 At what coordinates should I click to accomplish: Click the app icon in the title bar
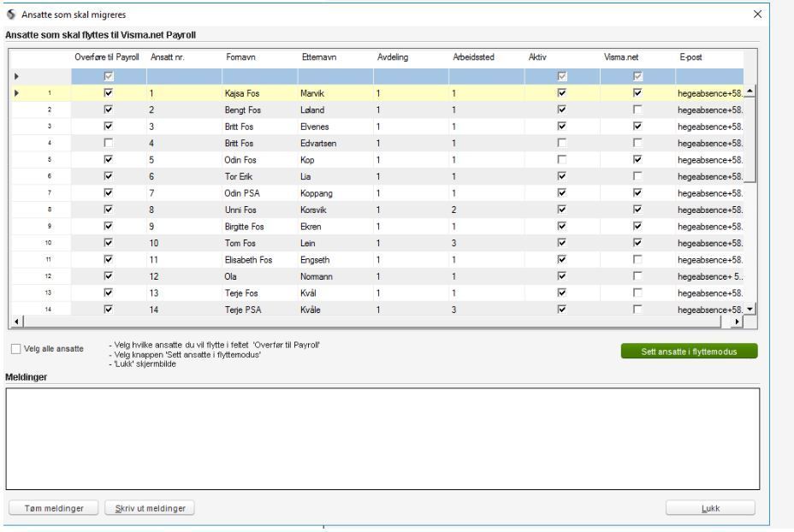[x=10, y=15]
